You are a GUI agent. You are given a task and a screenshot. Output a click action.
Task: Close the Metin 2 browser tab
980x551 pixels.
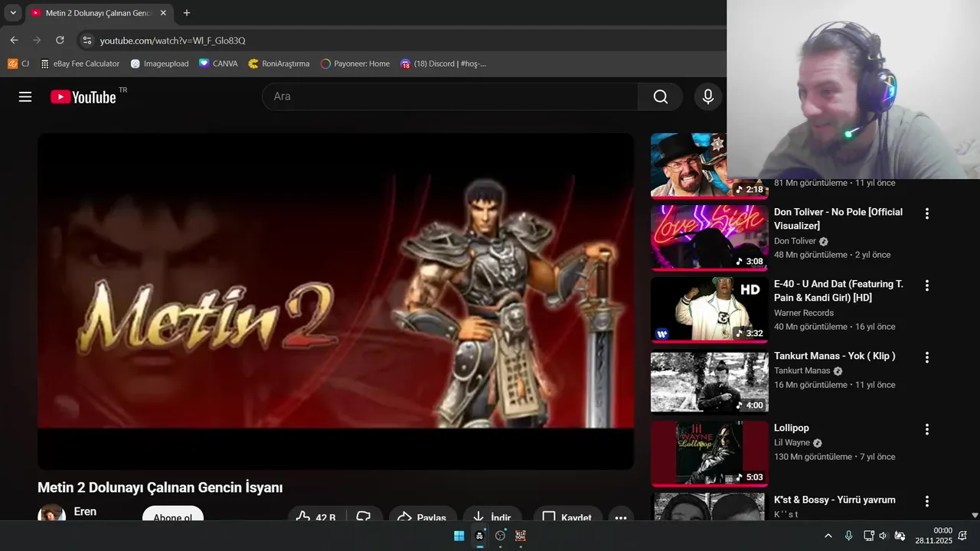pos(163,13)
